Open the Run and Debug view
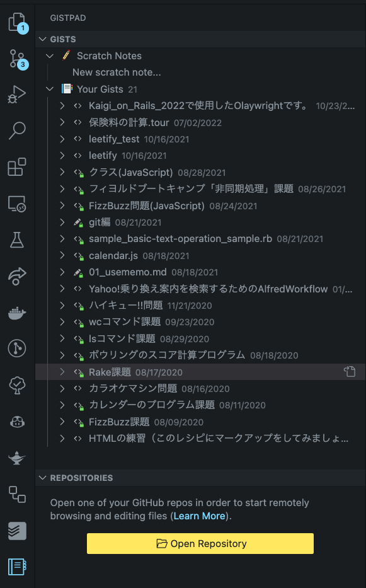This screenshot has width=366, height=588. [x=18, y=95]
